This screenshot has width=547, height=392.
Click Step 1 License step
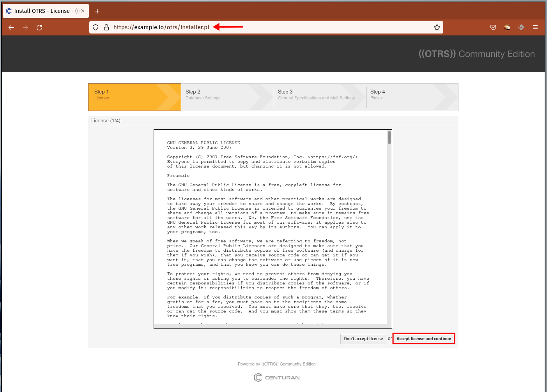(x=135, y=97)
